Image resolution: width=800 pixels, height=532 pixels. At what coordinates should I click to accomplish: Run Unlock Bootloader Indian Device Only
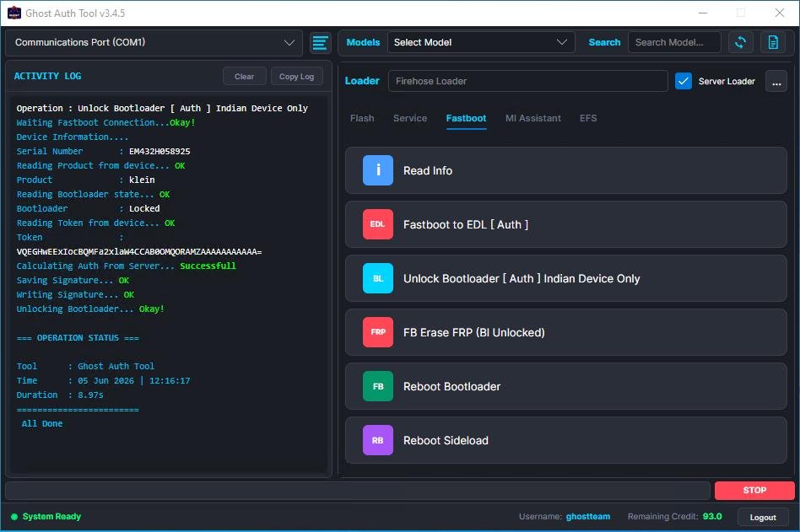tap(565, 278)
